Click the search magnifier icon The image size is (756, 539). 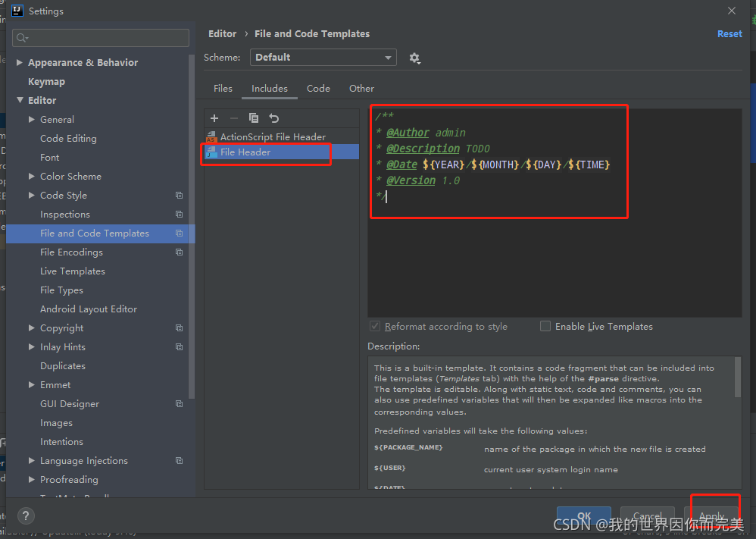[22, 38]
